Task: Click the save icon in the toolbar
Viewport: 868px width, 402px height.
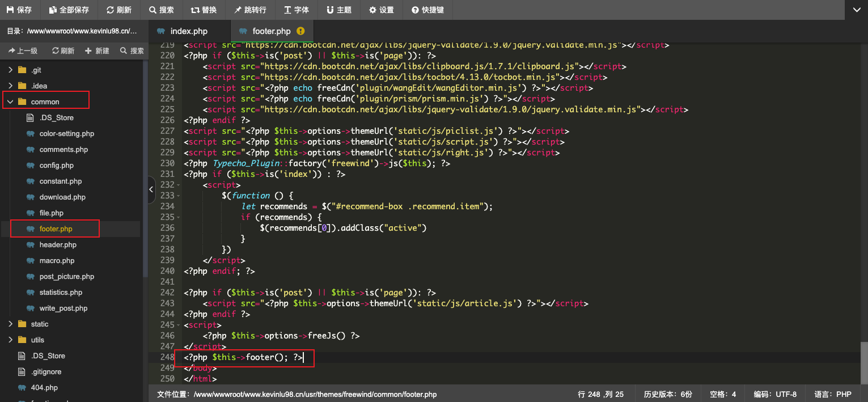Action: tap(10, 10)
